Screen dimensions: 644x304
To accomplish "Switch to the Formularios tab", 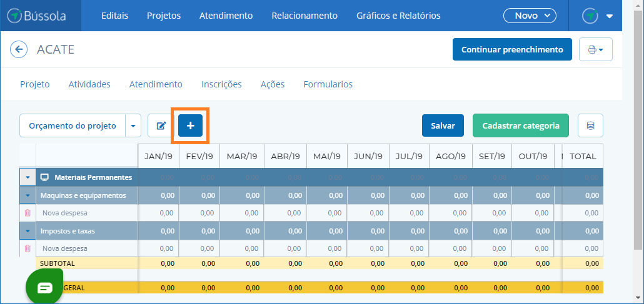I will [328, 84].
